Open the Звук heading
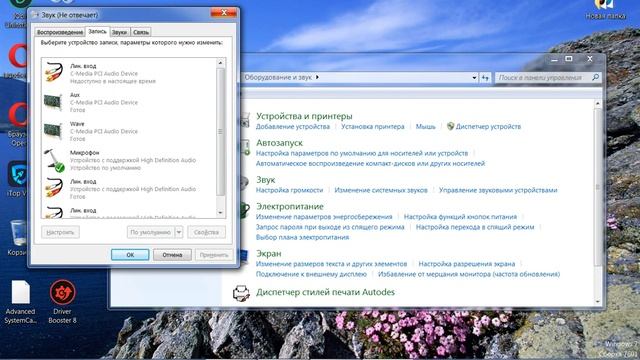Image resolution: width=640 pixels, height=360 pixels. coord(266,180)
